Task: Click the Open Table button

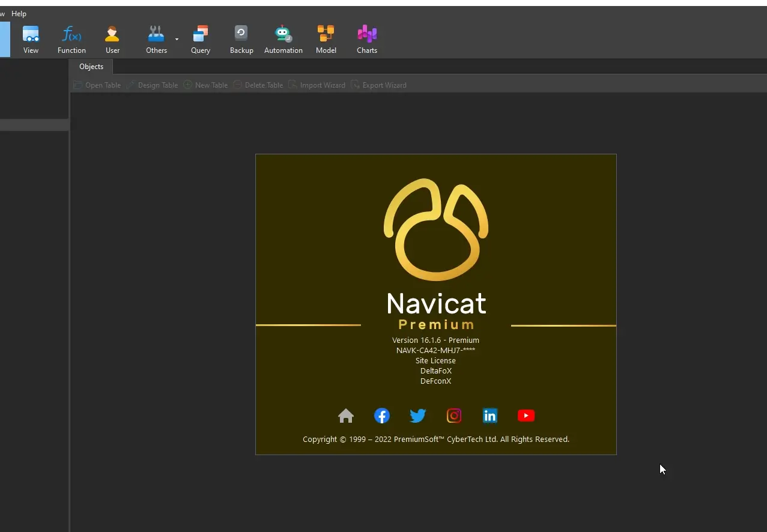Action: pyautogui.click(x=97, y=85)
